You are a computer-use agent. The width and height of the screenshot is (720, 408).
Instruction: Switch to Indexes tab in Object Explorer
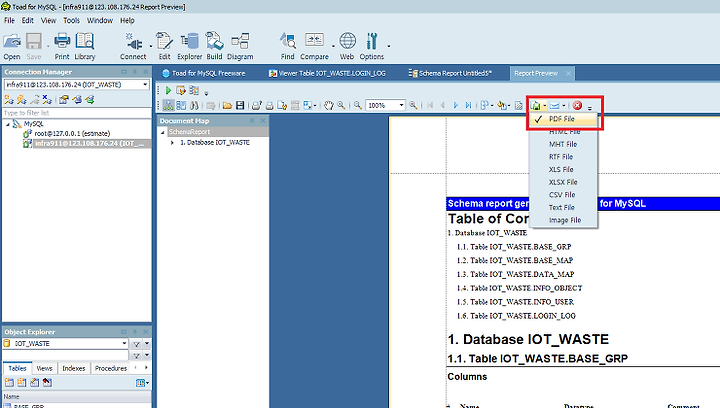pos(73,368)
